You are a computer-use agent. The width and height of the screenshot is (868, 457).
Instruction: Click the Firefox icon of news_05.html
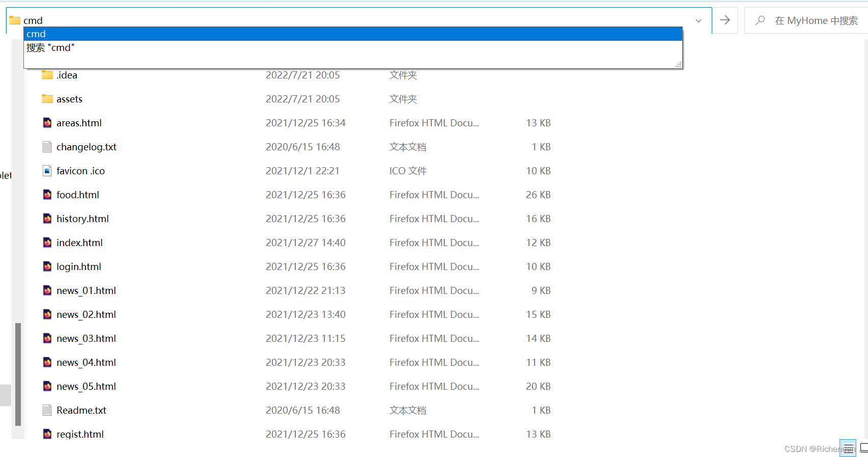tap(47, 386)
